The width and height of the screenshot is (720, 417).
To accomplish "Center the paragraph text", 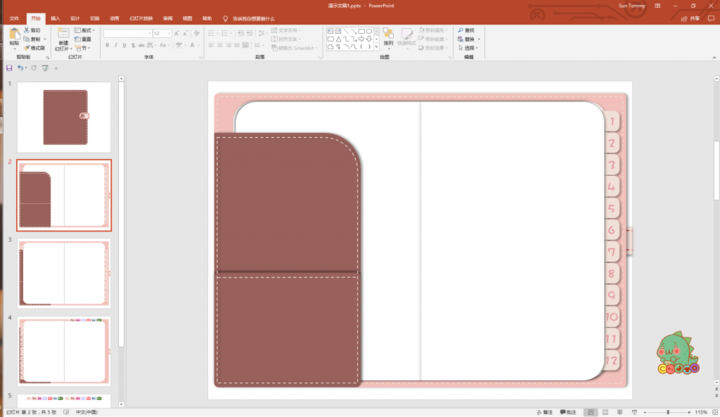I will (219, 45).
